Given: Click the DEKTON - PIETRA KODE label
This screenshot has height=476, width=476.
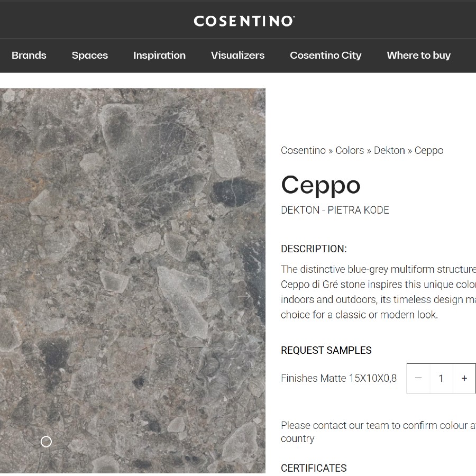Looking at the screenshot, I should coord(335,210).
